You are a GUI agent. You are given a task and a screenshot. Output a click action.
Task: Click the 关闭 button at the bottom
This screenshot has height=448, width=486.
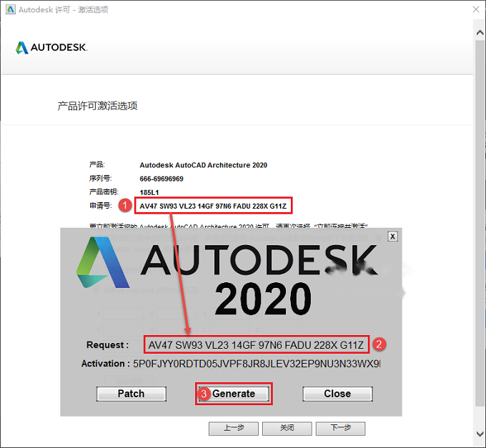tap(287, 429)
